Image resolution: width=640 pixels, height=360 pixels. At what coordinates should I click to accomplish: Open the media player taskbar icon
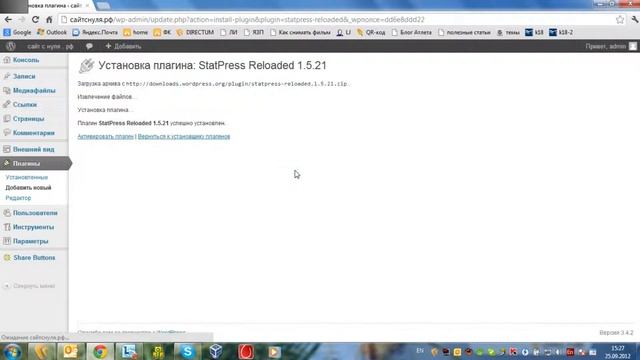coord(274,351)
